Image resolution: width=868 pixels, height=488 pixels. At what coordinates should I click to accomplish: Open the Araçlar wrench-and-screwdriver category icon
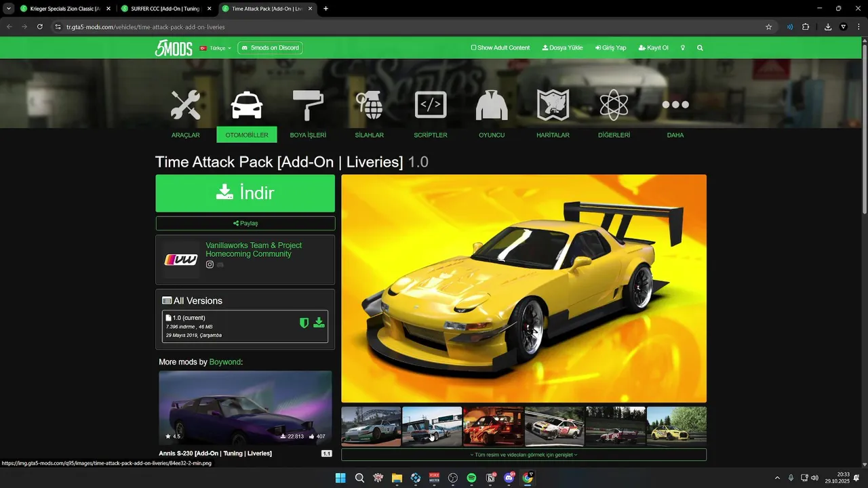point(185,105)
